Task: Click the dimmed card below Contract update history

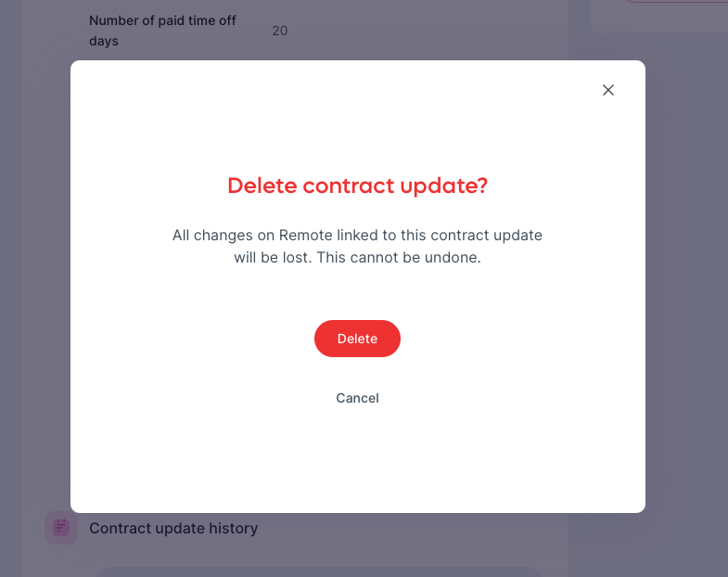Action: pyautogui.click(x=318, y=571)
